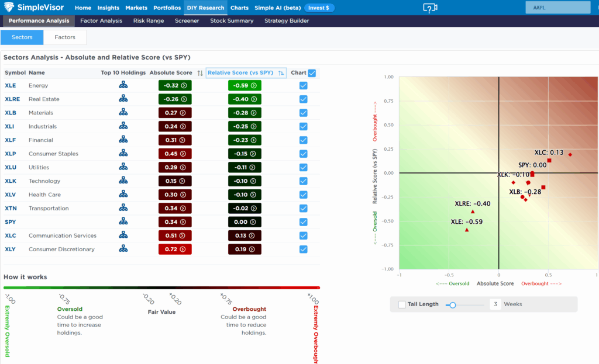Open Real Estate -0.40 relative score
The image size is (599, 364).
pos(245,99)
